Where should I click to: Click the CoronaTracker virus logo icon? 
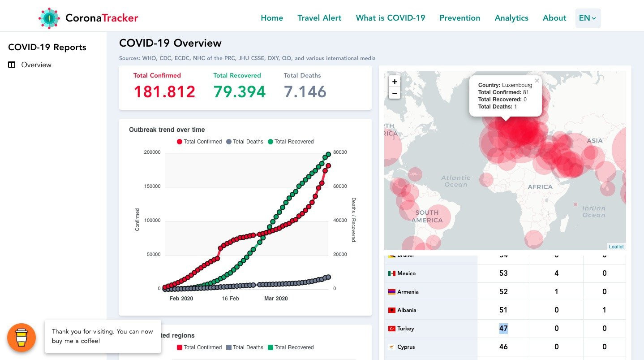point(49,18)
